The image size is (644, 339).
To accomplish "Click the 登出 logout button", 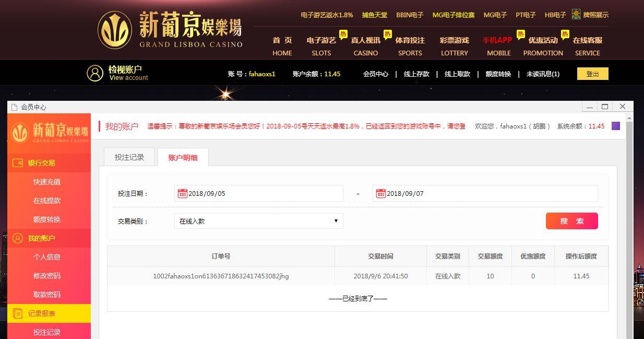I will pyautogui.click(x=593, y=74).
